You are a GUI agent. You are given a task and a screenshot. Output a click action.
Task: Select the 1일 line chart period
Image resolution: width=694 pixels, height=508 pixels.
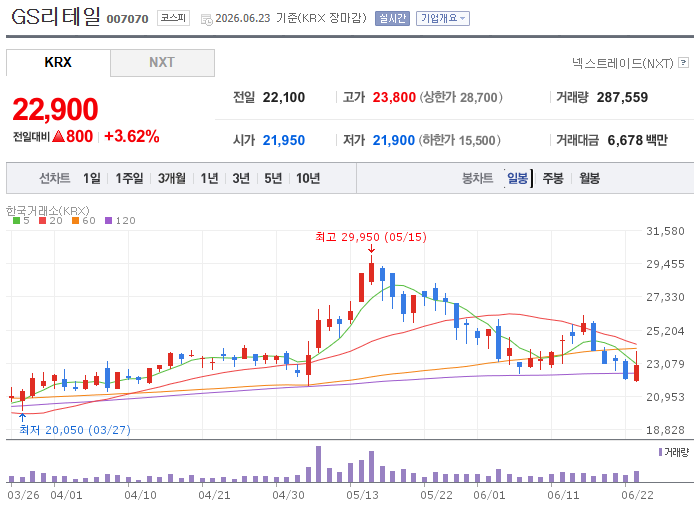[x=92, y=178]
